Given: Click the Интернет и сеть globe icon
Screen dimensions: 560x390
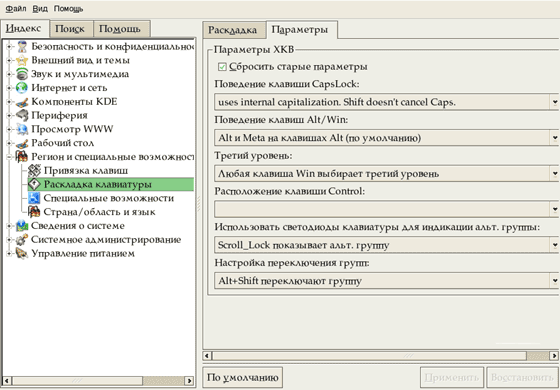Looking at the screenshot, I should point(22,88).
